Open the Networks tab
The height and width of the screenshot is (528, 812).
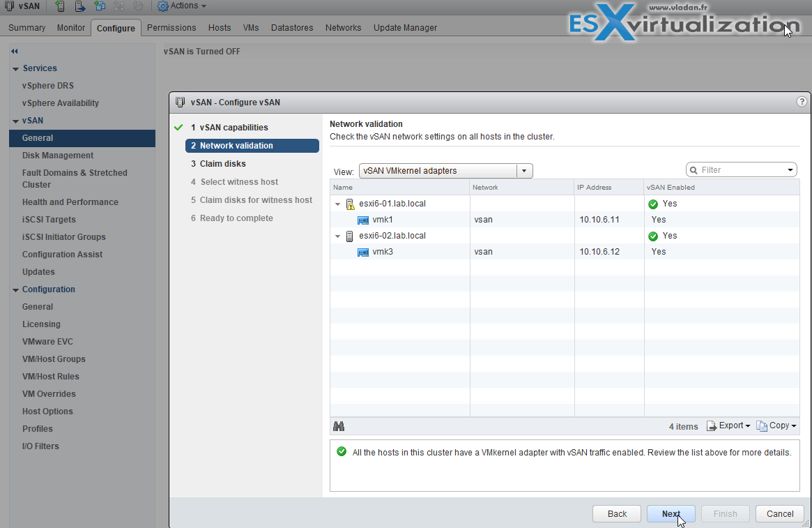click(x=344, y=27)
